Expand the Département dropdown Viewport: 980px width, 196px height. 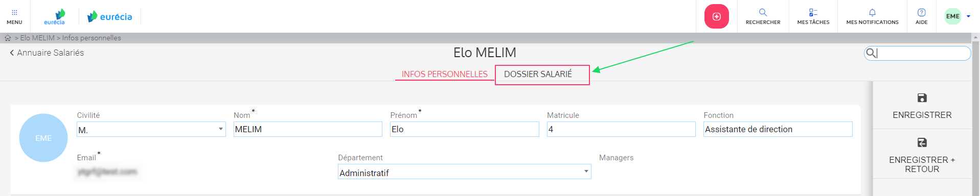point(464,172)
